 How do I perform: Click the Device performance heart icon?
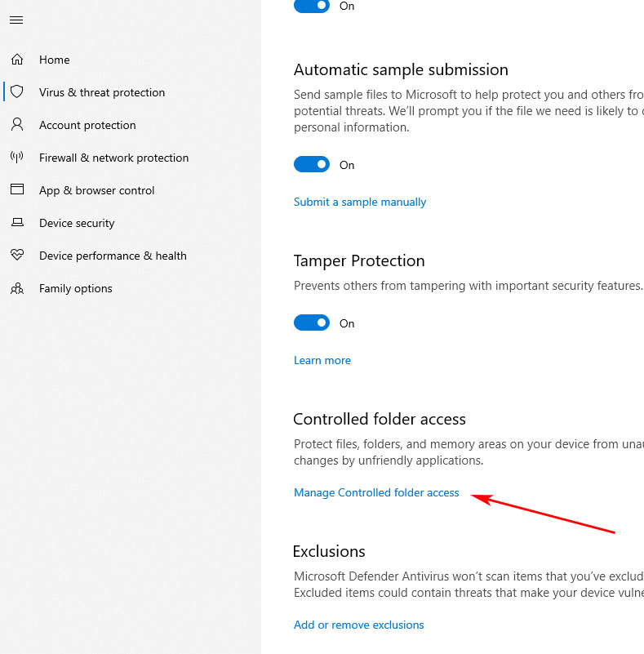coord(17,255)
